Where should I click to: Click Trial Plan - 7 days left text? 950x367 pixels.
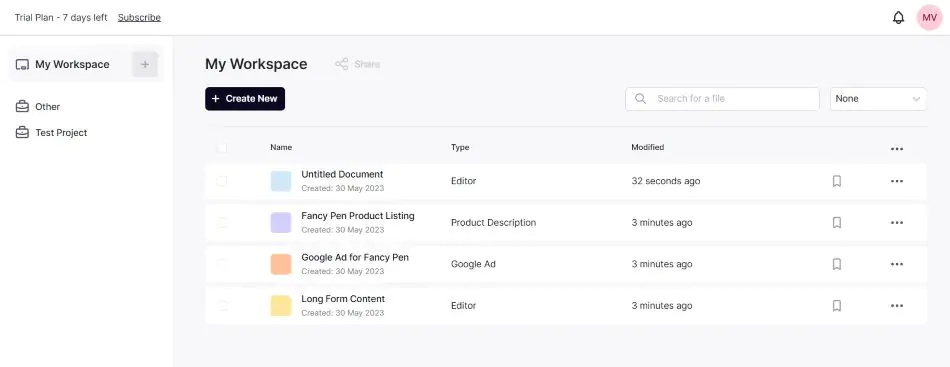(61, 18)
